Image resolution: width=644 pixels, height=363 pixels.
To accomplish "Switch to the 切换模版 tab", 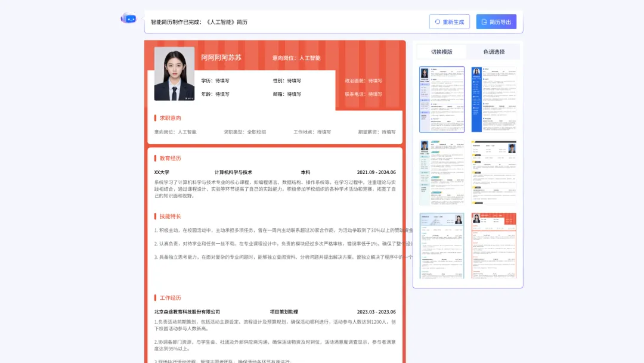I will (x=441, y=52).
